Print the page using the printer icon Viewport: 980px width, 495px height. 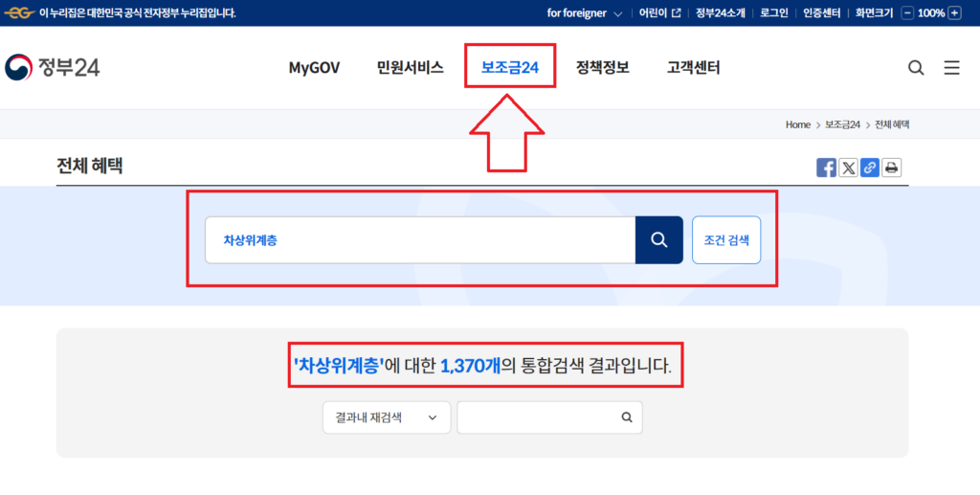click(x=892, y=169)
